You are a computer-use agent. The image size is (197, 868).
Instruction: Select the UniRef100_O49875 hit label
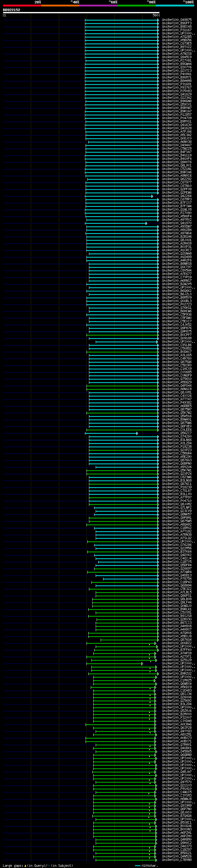(x=176, y=20)
